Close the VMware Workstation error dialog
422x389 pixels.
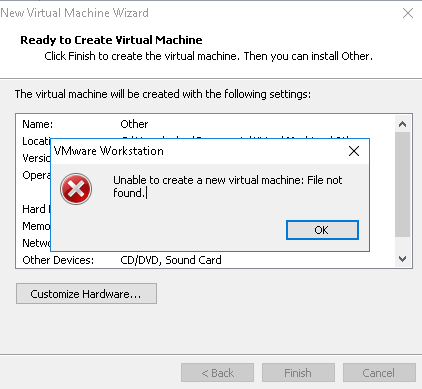click(x=354, y=151)
